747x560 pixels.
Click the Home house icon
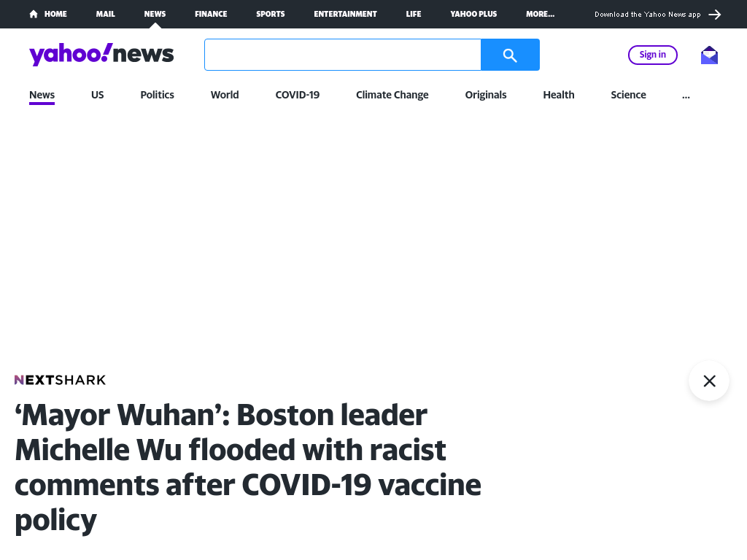pyautogui.click(x=34, y=15)
